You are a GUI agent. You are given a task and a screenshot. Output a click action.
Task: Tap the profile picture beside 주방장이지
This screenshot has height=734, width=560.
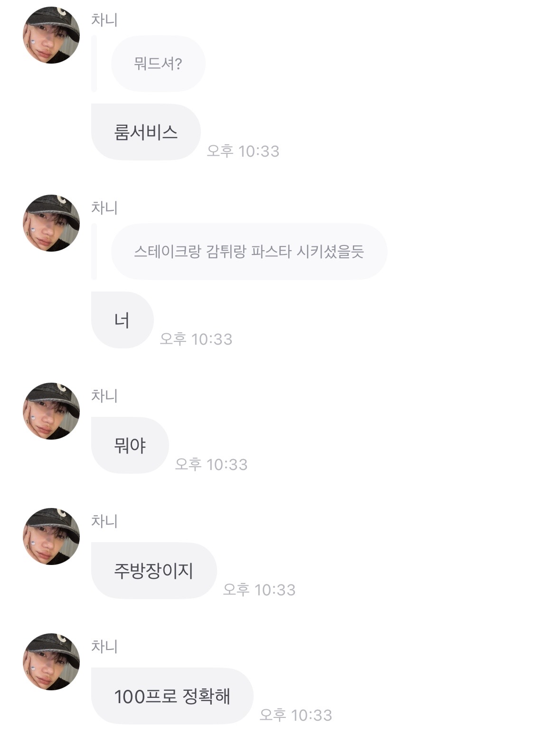pyautogui.click(x=51, y=536)
